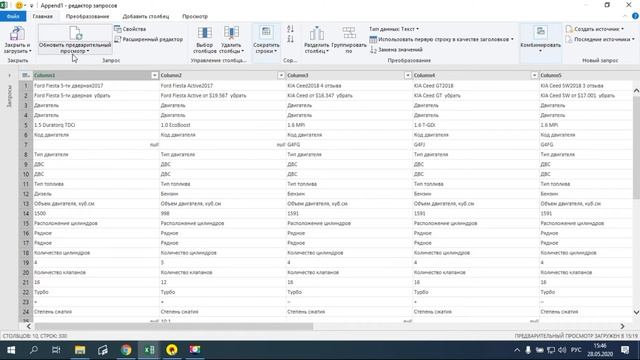
Task: Click Remove Columns (Удалить столбцы) icon
Action: point(231,33)
